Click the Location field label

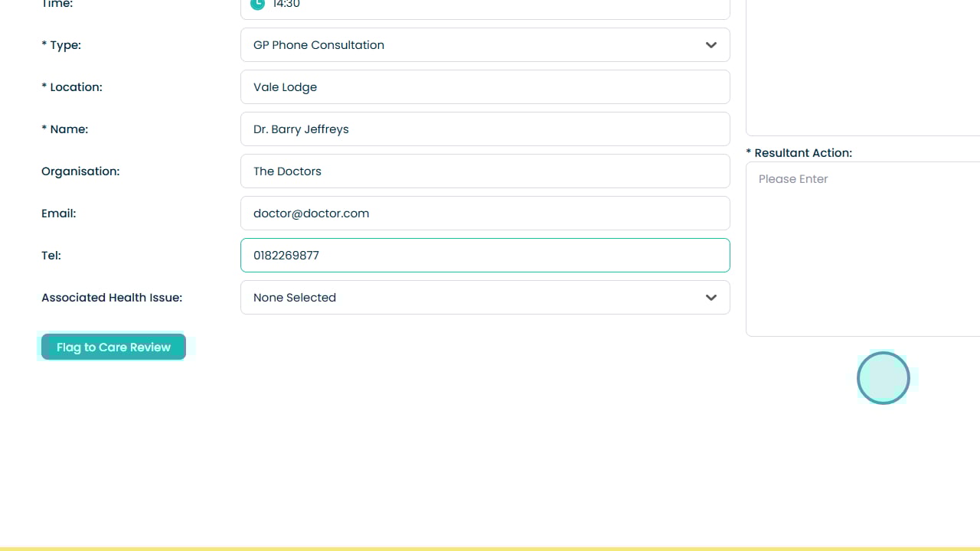[x=72, y=87]
